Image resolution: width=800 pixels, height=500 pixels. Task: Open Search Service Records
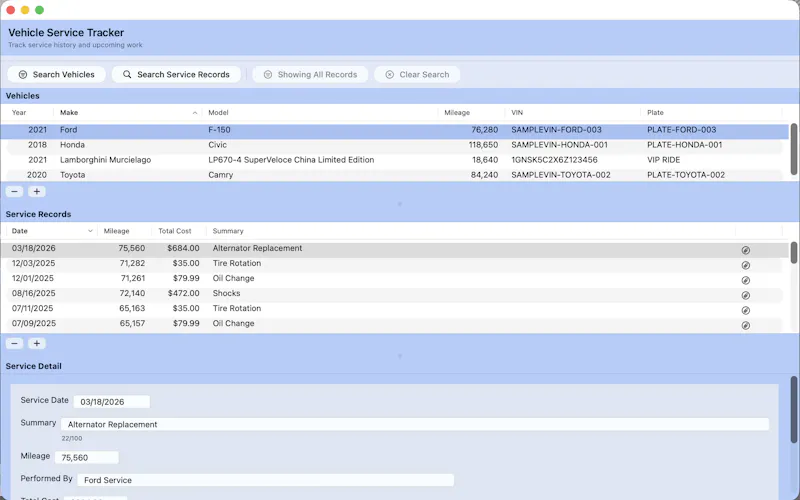pyautogui.click(x=177, y=74)
